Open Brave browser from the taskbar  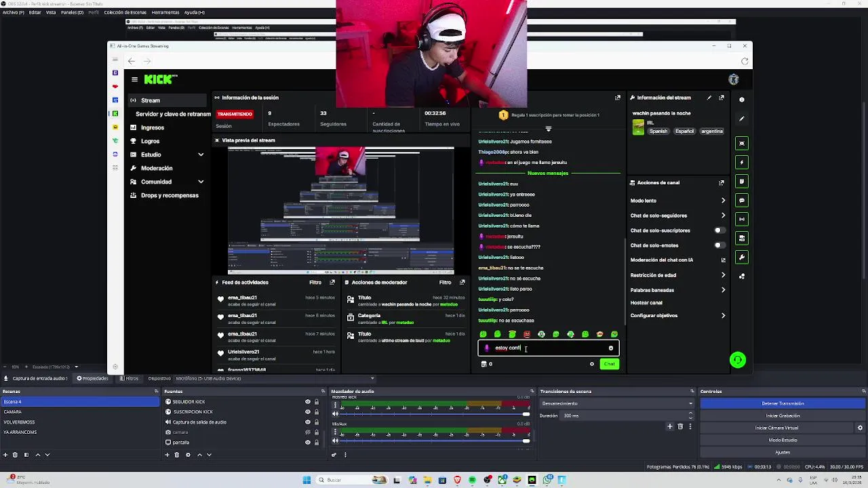458,480
